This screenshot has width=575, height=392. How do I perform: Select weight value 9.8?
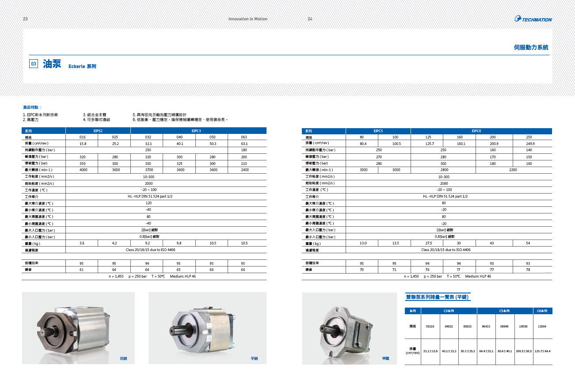[179, 244]
